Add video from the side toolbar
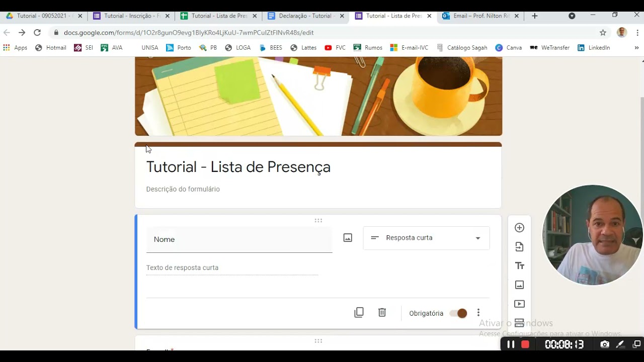The width and height of the screenshot is (644, 362). tap(519, 304)
